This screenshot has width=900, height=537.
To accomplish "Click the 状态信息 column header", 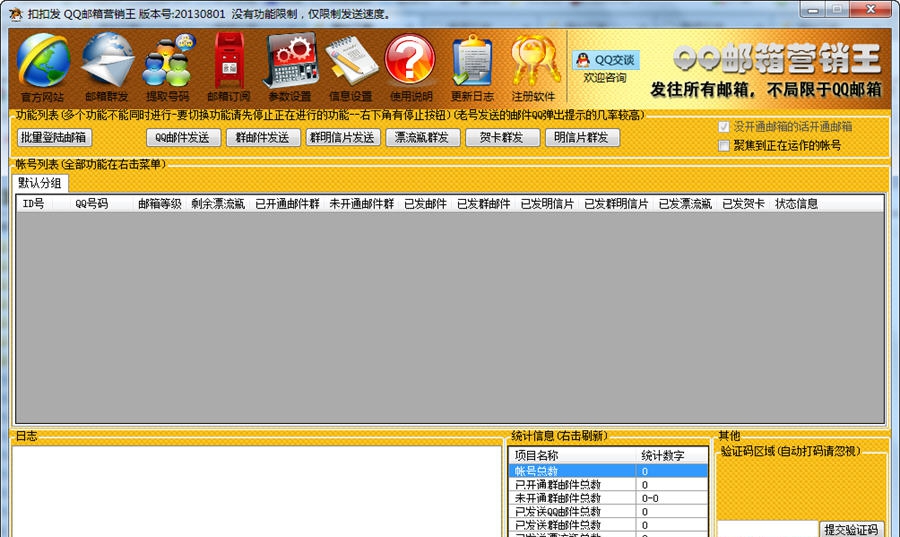I will coord(797,204).
